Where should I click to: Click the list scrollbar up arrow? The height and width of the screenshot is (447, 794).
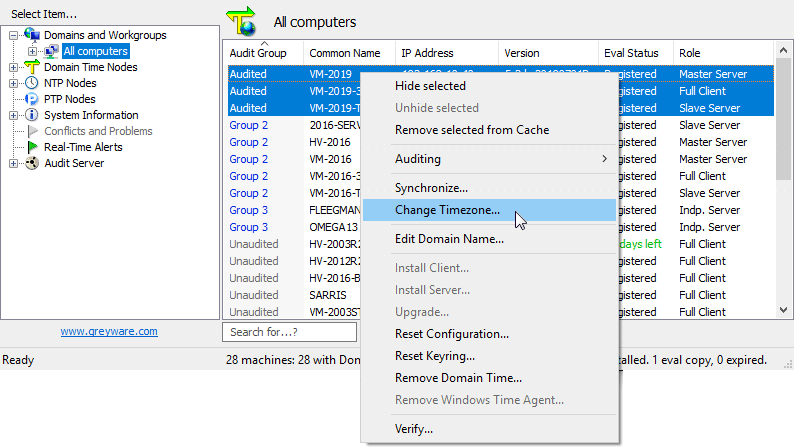(783, 50)
